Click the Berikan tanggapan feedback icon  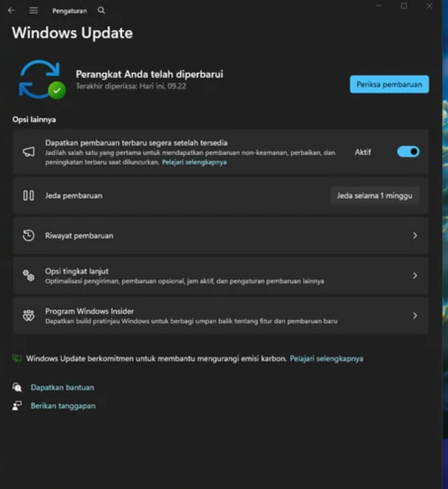[17, 406]
